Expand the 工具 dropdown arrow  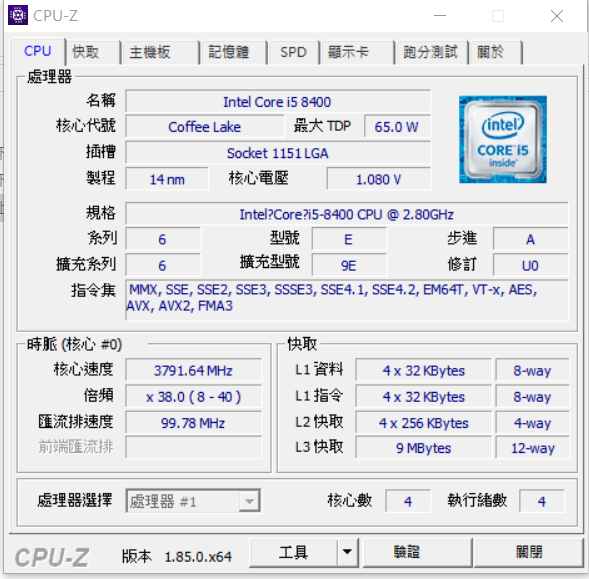click(347, 552)
